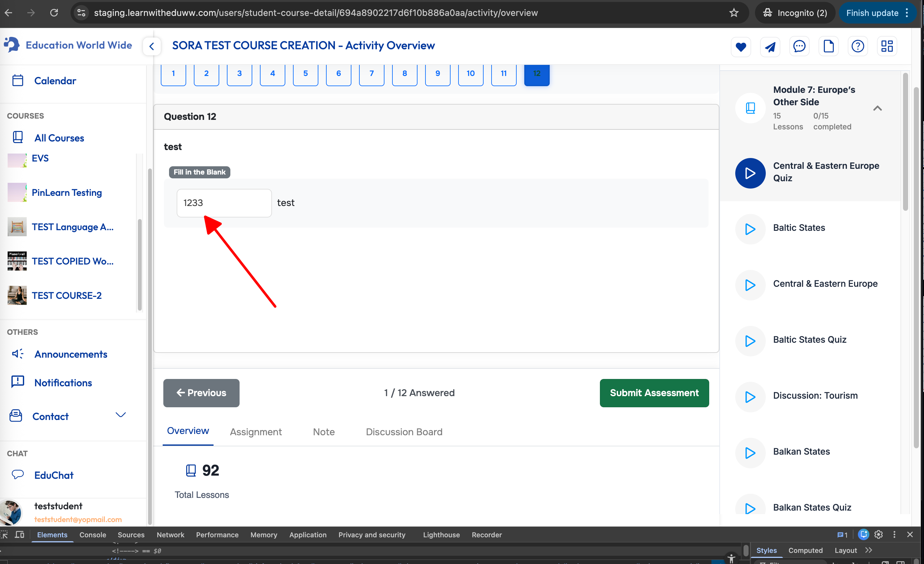Open TEST COURSE-2 course thumbnail

(17, 295)
